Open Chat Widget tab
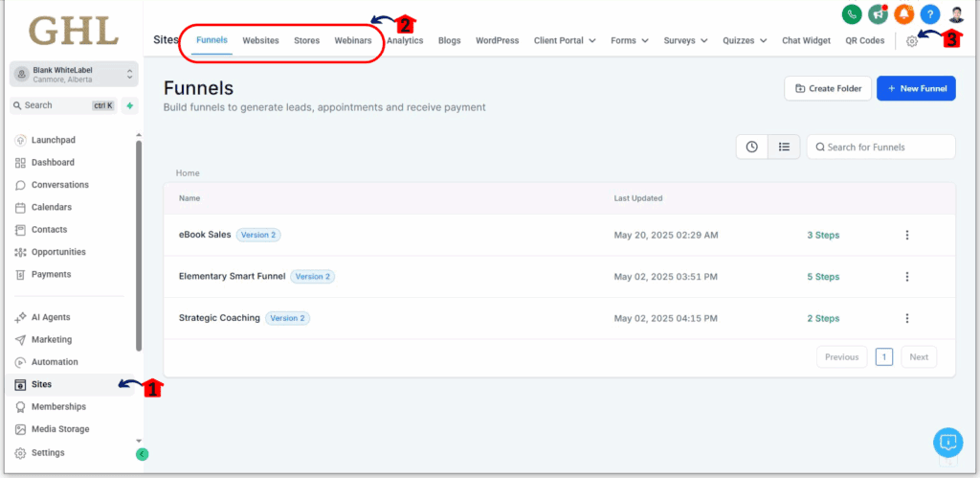Image resolution: width=980 pixels, height=478 pixels. [806, 40]
